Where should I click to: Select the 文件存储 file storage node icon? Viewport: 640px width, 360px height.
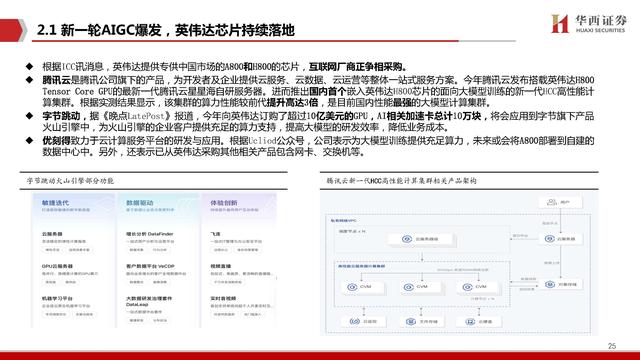coord(410,322)
